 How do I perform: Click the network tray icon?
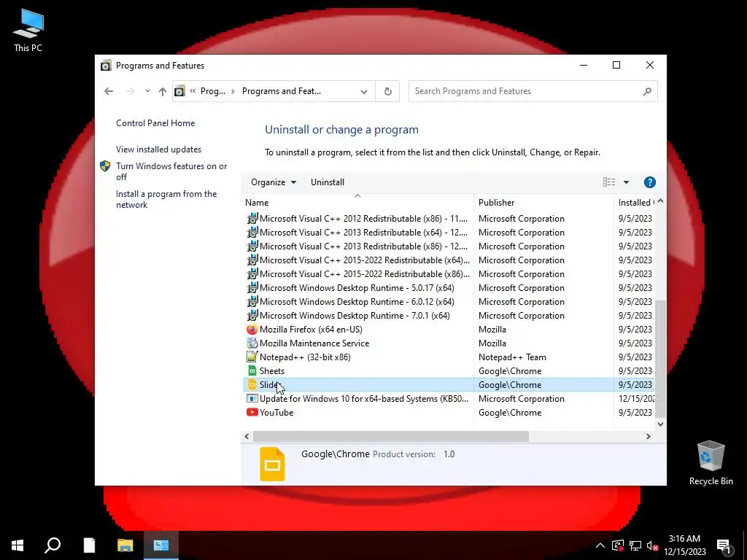click(635, 545)
